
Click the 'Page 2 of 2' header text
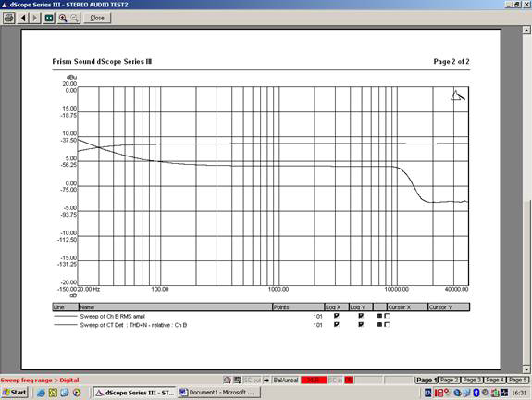click(452, 61)
